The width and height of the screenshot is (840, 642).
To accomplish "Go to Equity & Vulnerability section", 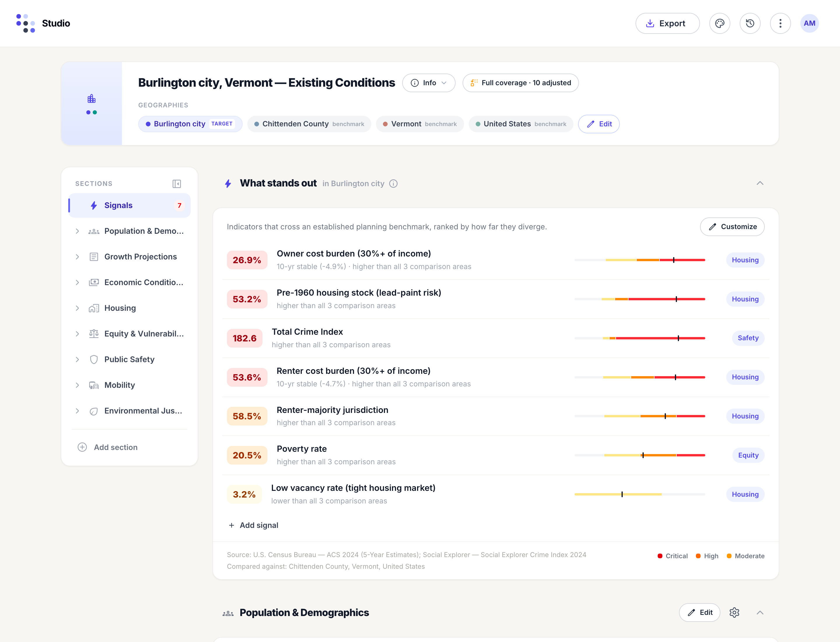I will click(129, 334).
